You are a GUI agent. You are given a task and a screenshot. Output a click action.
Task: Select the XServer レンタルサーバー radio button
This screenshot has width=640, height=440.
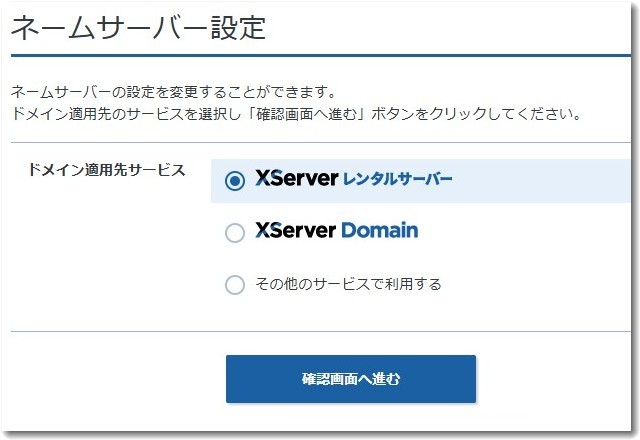click(x=235, y=181)
